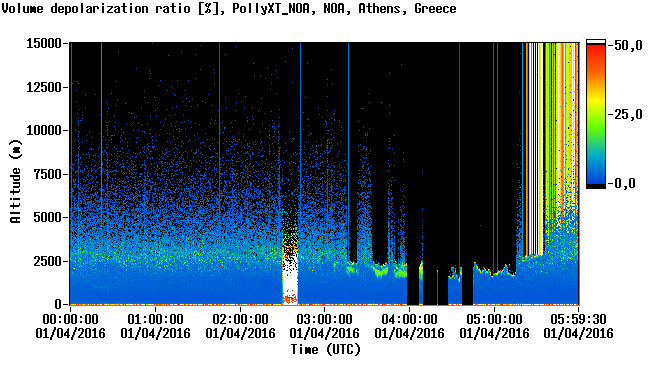665x389 pixels.
Task: Click the chart title mentioning PollyXT_NOA
Action: (229, 8)
